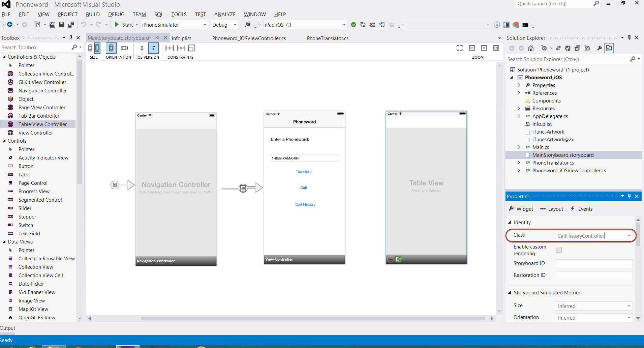Click the zoom fit-to-screen icon
The height and width of the screenshot is (348, 644).
pyautogui.click(x=459, y=48)
